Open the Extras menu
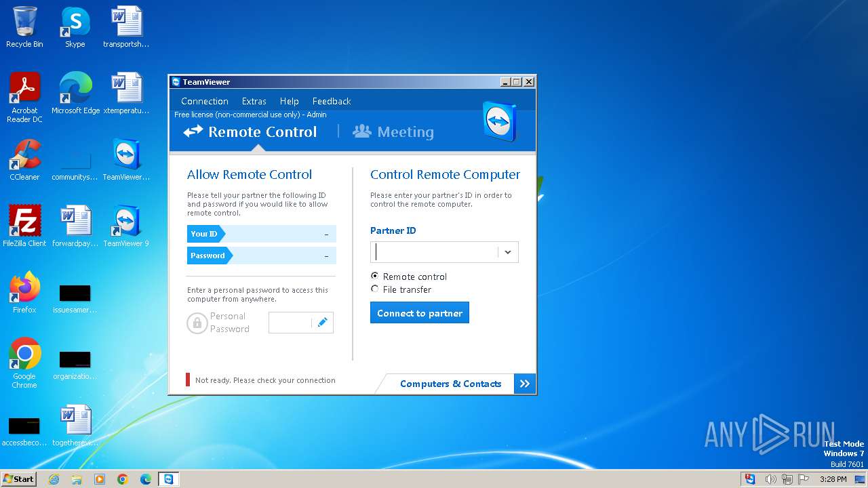 (254, 101)
